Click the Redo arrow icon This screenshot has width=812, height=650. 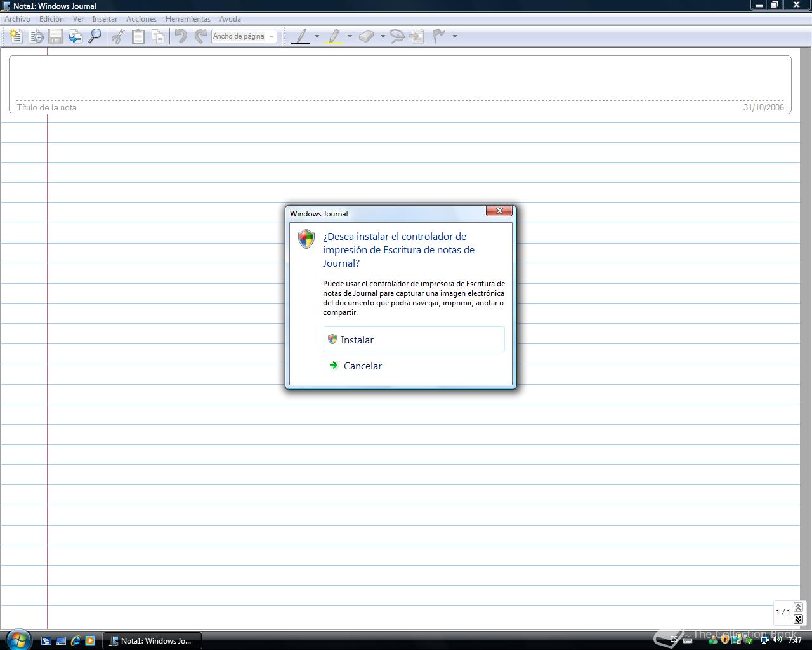tap(200, 36)
